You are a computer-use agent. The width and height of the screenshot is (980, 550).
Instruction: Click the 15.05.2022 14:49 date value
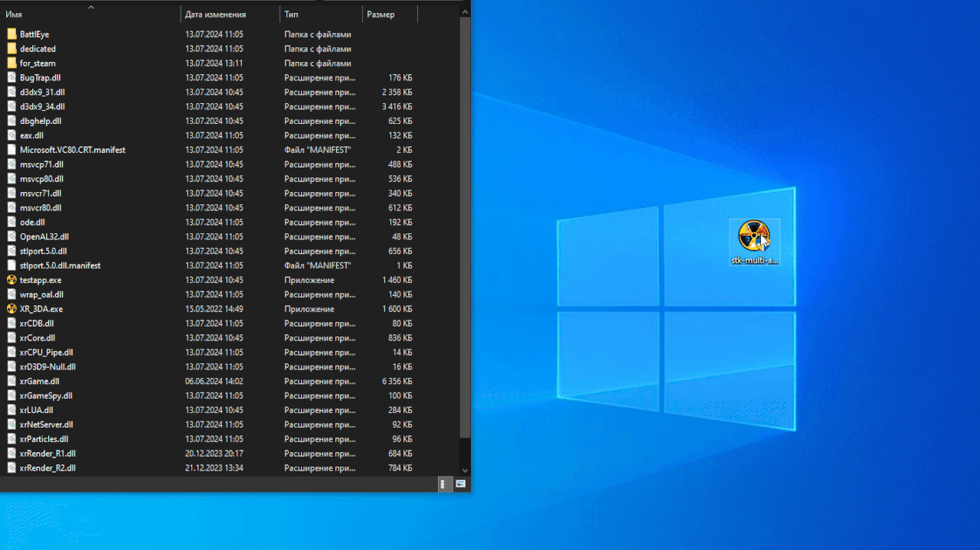[x=214, y=309]
